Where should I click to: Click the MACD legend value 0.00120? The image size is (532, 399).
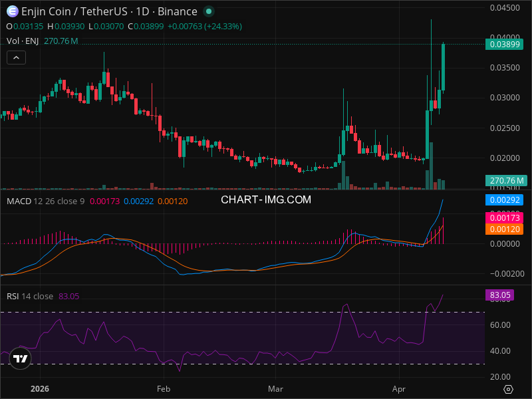pos(173,201)
